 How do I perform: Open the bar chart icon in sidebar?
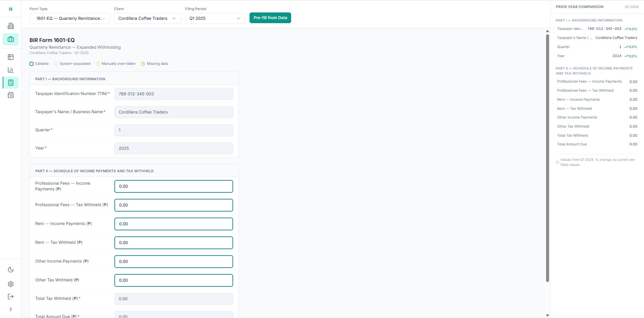coord(11,70)
